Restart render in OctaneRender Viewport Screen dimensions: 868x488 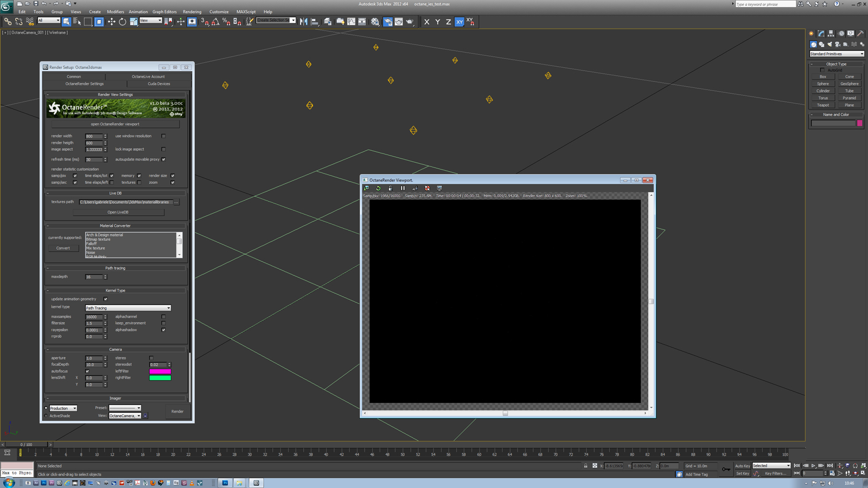[378, 188]
